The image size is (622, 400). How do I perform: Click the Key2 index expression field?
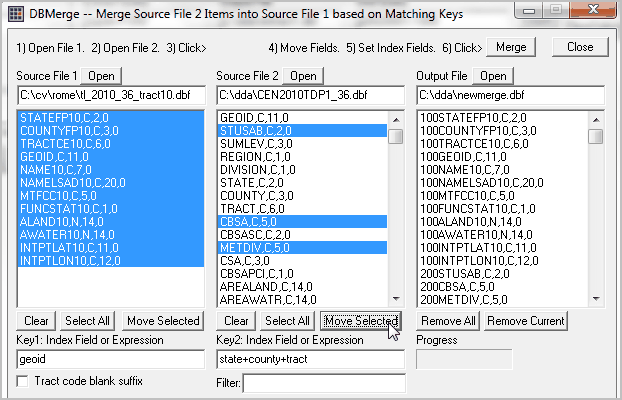[x=311, y=359]
